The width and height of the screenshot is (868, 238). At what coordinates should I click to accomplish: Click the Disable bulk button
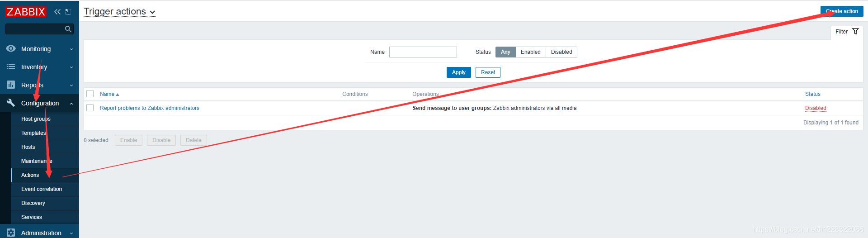(x=161, y=140)
